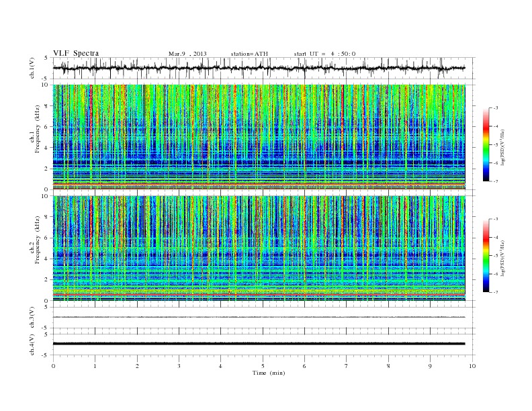This screenshot has width=532, height=411.
Task: Click the time axis tick label "7"
Action: pyautogui.click(x=347, y=366)
